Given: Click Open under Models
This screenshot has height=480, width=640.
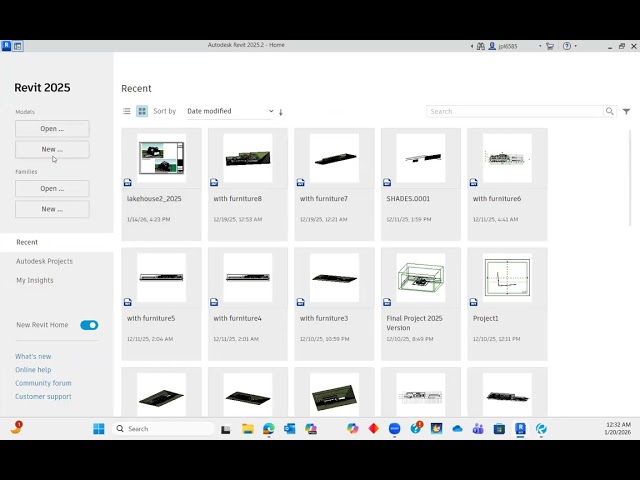Looking at the screenshot, I should (x=52, y=129).
